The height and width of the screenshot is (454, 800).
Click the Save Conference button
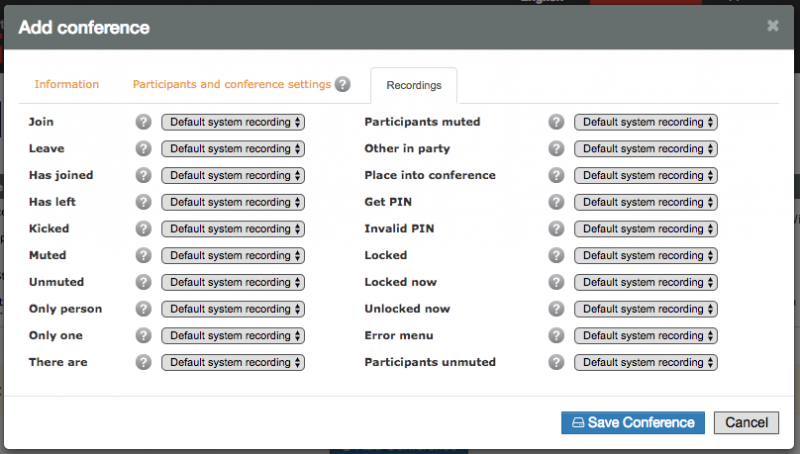pos(633,423)
